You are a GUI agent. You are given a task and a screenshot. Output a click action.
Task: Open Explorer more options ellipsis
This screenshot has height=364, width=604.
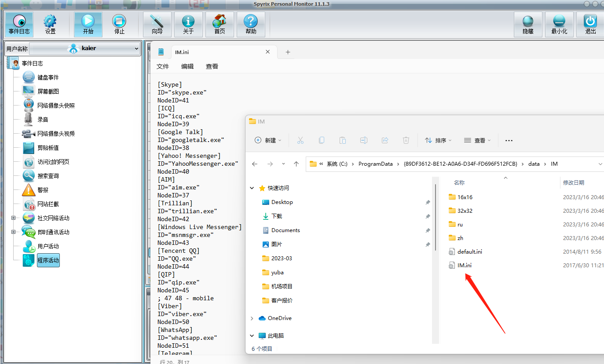509,140
